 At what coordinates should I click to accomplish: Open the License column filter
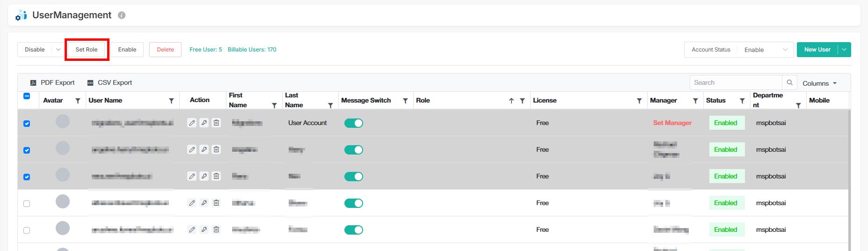pyautogui.click(x=639, y=101)
